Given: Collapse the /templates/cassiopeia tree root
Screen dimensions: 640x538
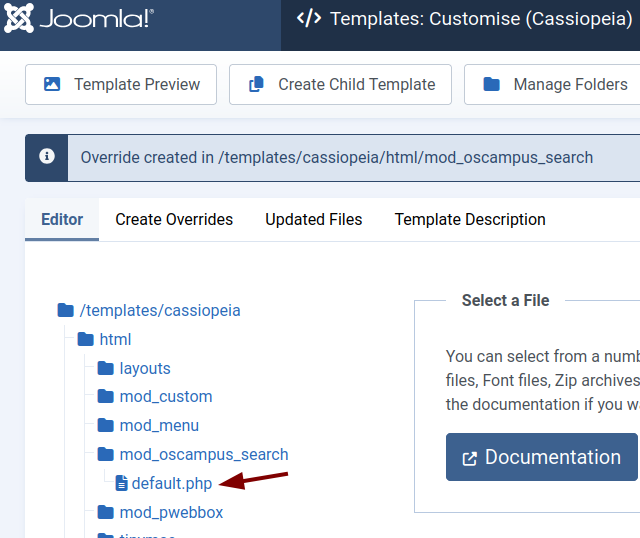Looking at the screenshot, I should pyautogui.click(x=160, y=310).
